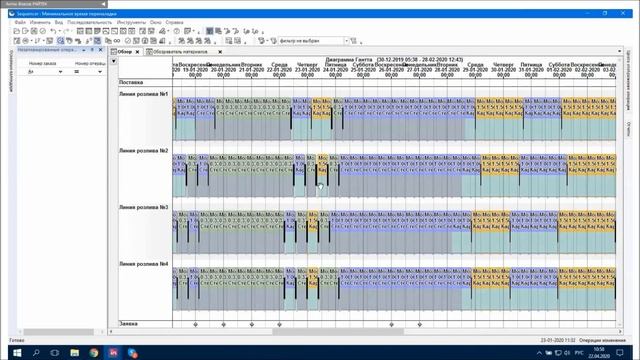Click the first orange operation block on Линия розлива №2
The width and height of the screenshot is (640, 360).
(x=322, y=165)
